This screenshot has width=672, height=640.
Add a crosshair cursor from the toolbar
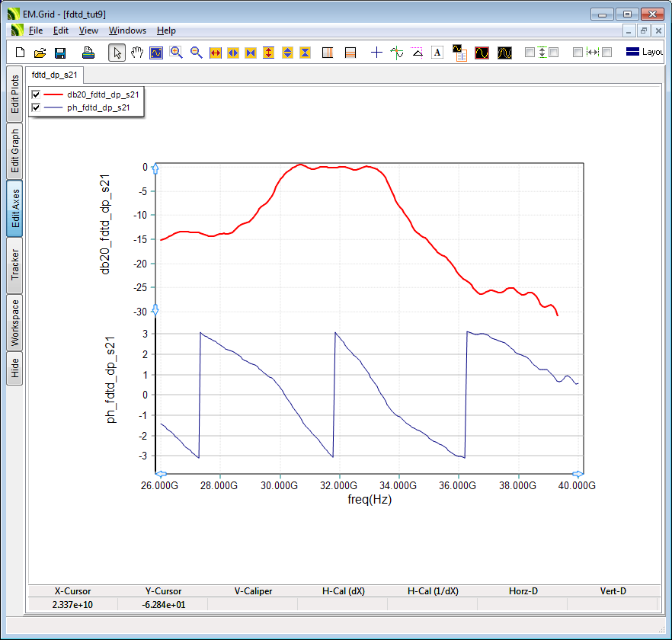[376, 53]
